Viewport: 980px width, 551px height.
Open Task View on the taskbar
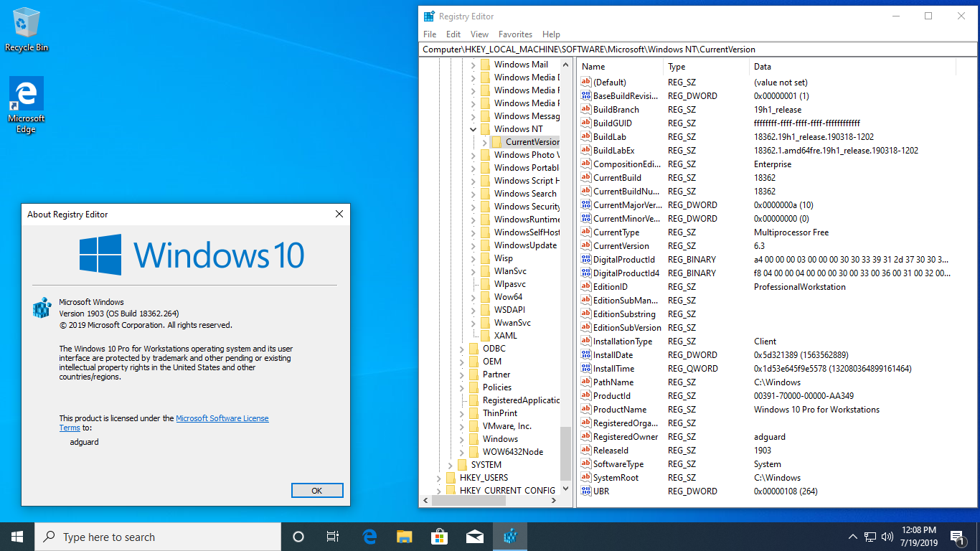(333, 537)
